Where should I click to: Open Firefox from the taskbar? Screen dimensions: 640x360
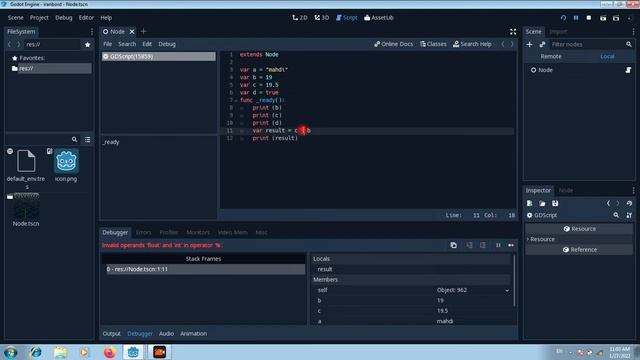click(x=109, y=352)
